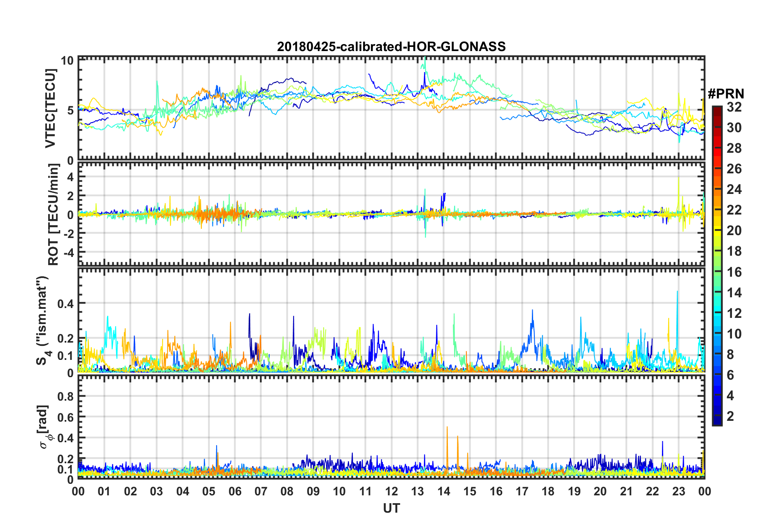Click the σφ[rad] y-axis label
This screenshot has width=783, height=532.
(44, 427)
